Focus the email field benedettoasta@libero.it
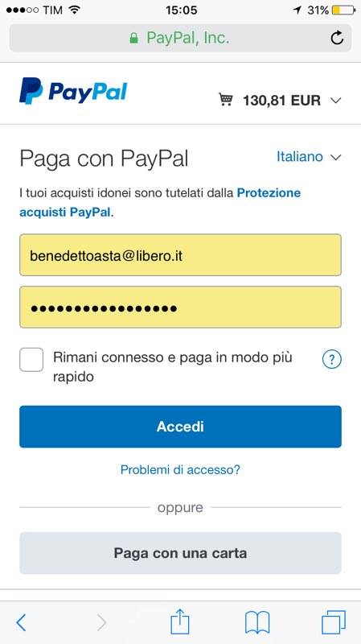 coord(180,255)
